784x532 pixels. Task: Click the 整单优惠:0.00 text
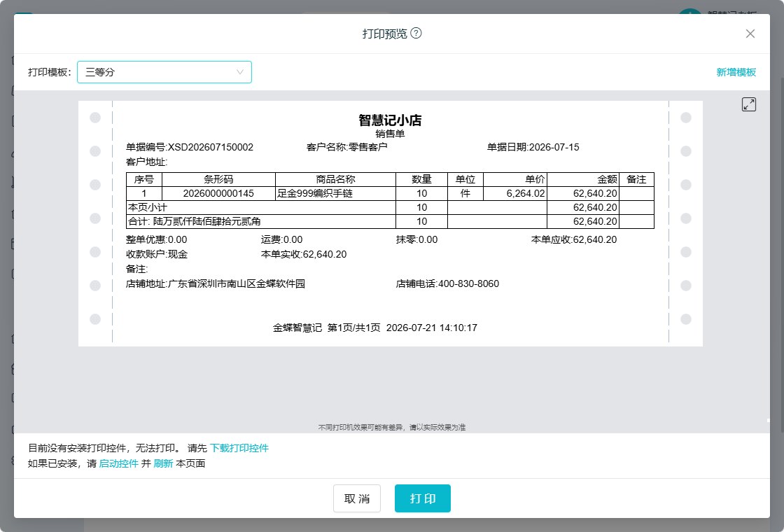pos(157,239)
